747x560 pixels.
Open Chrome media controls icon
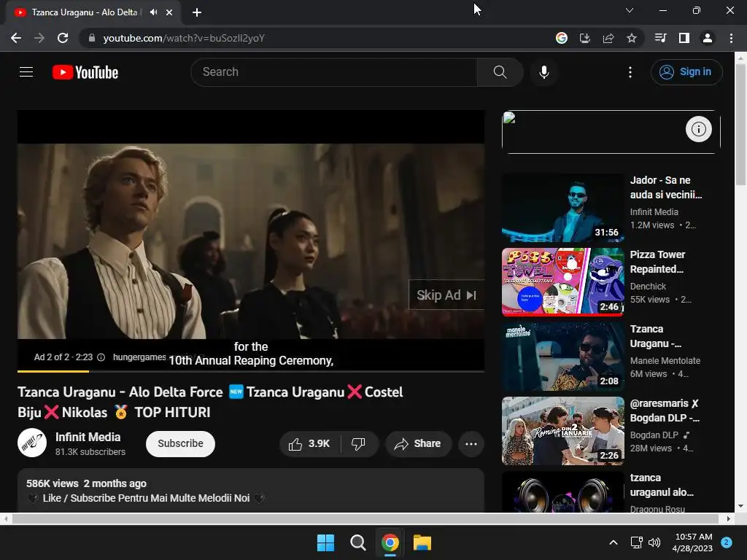pos(660,38)
